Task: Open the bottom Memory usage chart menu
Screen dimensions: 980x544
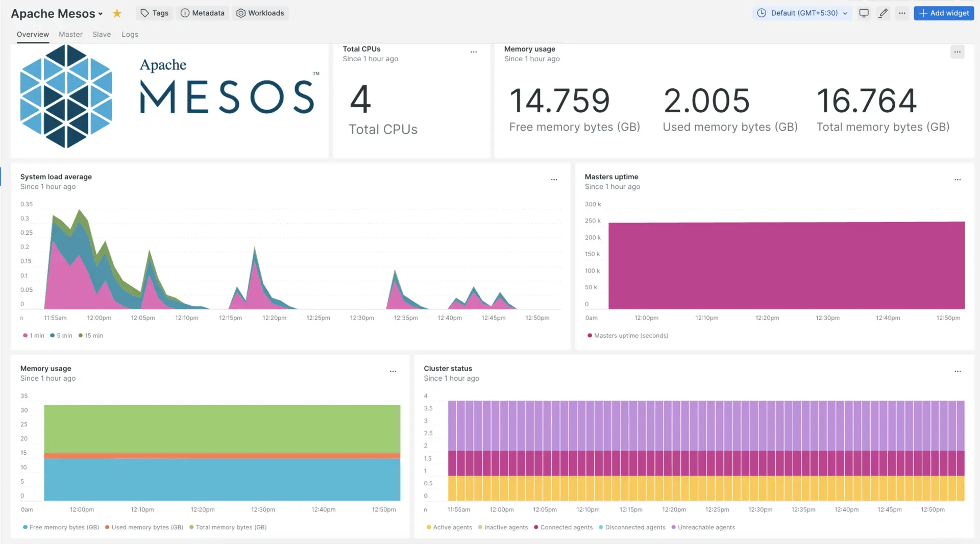Action: point(393,372)
